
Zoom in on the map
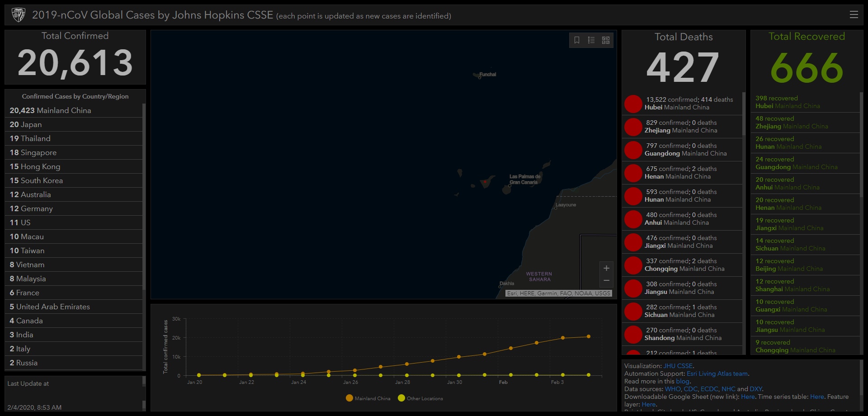pyautogui.click(x=606, y=268)
